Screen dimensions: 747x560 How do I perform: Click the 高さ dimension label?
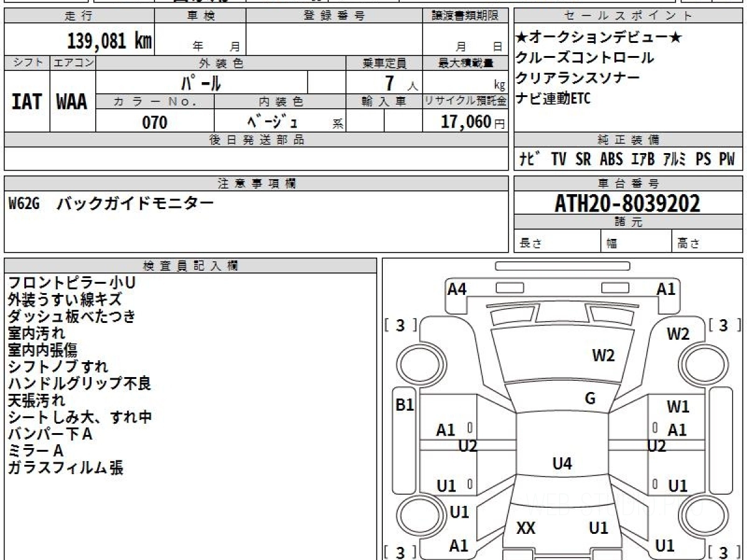[688, 243]
